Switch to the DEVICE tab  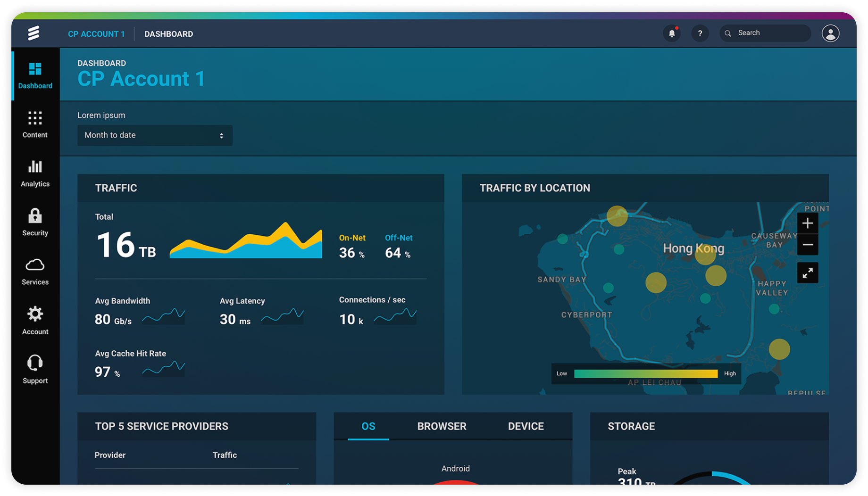(x=526, y=426)
